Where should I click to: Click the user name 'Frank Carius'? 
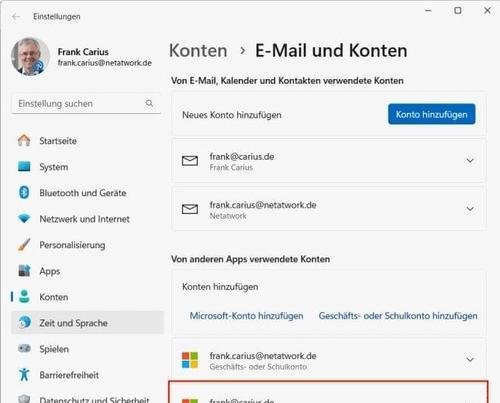pyautogui.click(x=83, y=52)
